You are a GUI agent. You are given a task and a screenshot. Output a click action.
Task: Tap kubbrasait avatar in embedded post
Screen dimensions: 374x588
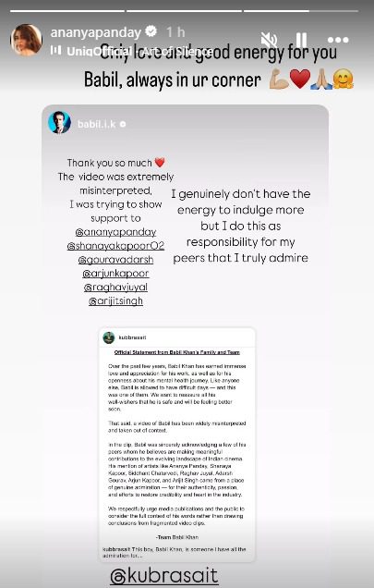109,337
